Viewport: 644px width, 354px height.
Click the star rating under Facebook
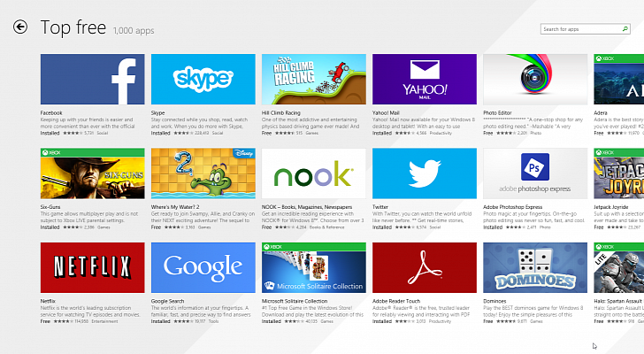(x=73, y=133)
